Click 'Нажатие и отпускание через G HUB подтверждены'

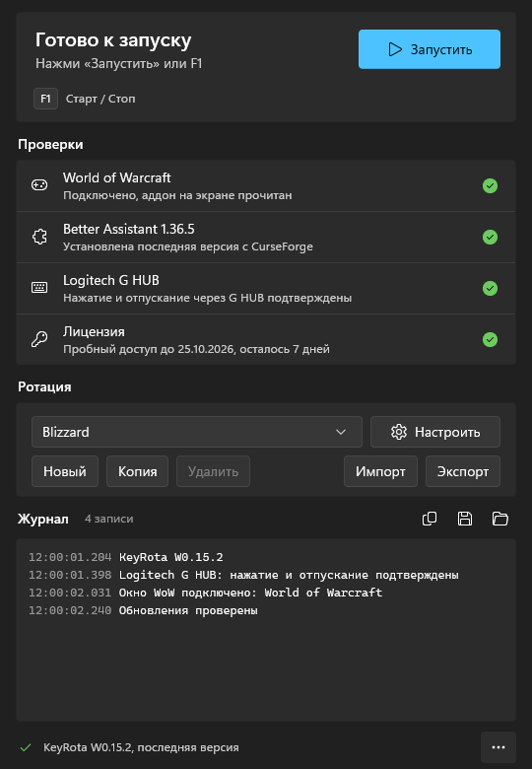click(207, 298)
